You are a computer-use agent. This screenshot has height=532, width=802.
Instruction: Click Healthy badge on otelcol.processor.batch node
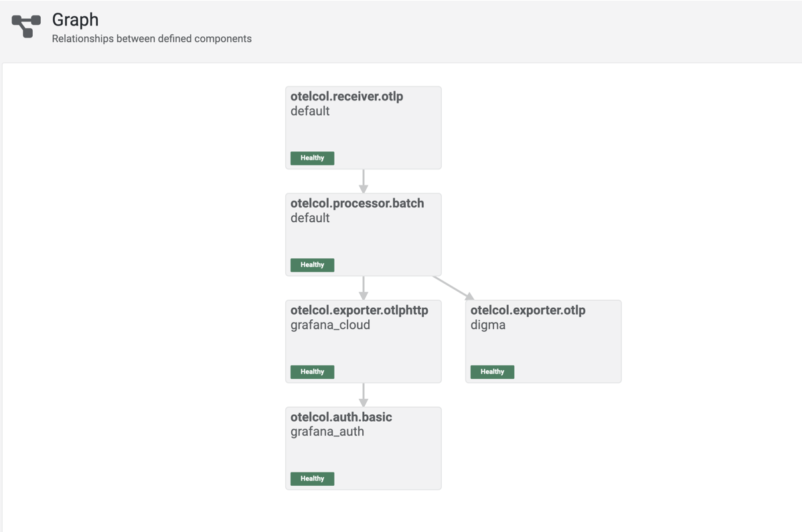[312, 265]
